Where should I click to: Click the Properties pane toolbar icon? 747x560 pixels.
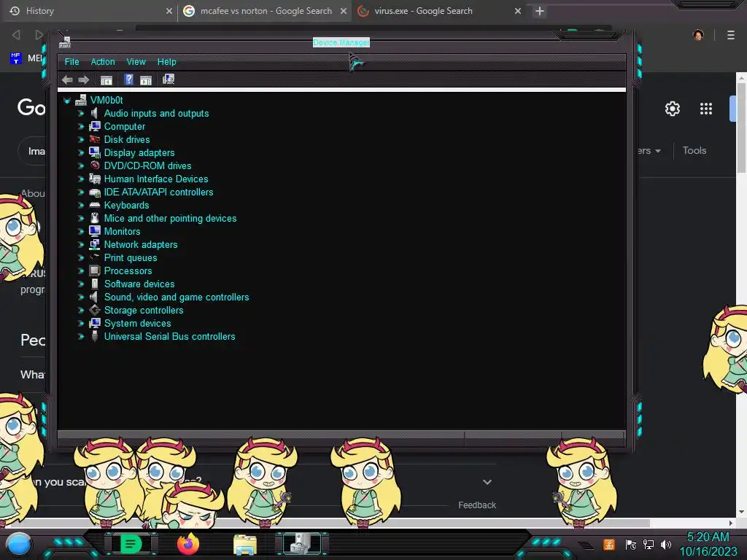pyautogui.click(x=146, y=80)
